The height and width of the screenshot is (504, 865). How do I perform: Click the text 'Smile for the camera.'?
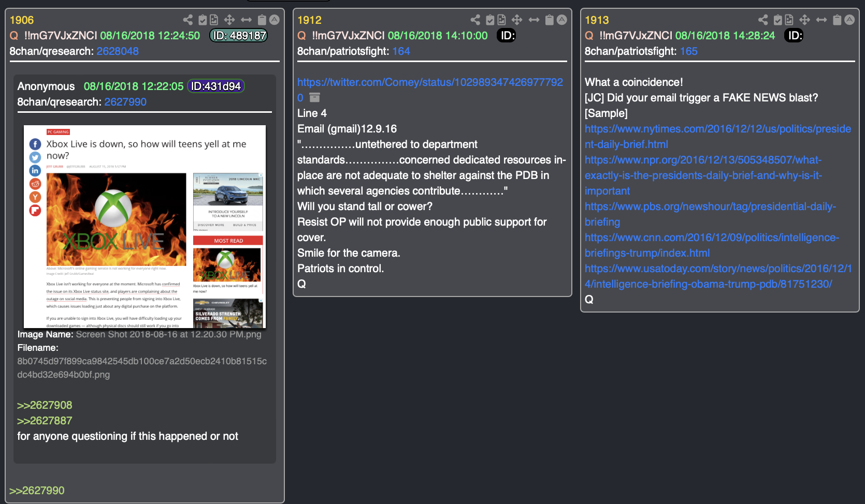click(x=349, y=253)
